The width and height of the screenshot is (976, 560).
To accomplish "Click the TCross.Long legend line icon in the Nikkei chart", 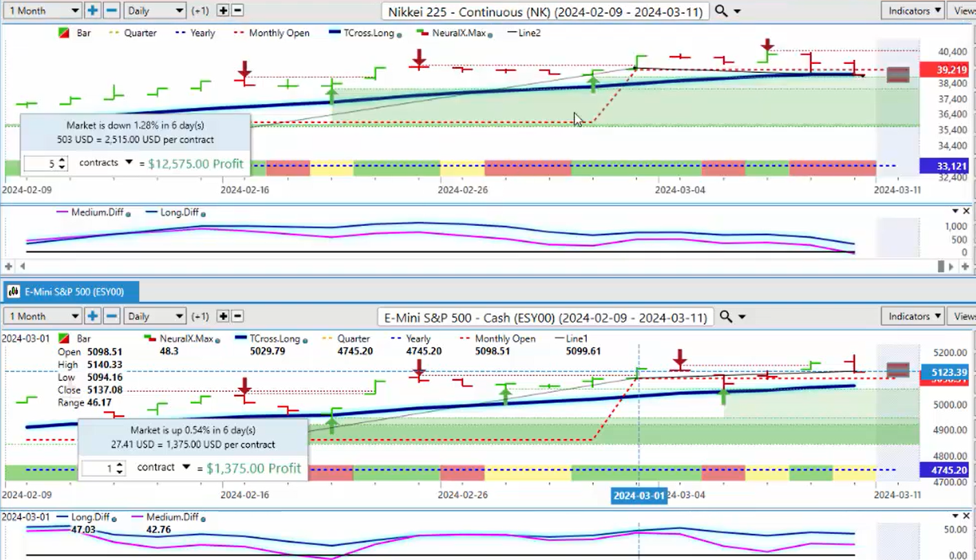I will (335, 32).
